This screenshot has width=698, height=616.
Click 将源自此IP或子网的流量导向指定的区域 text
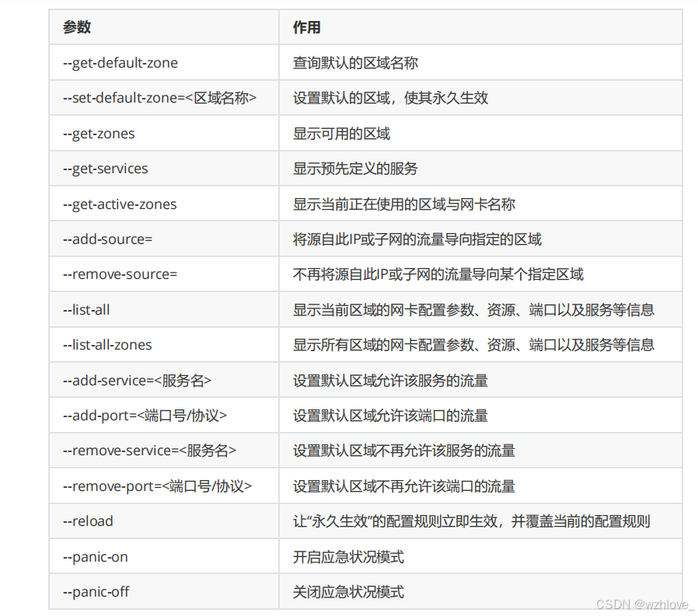point(417,239)
